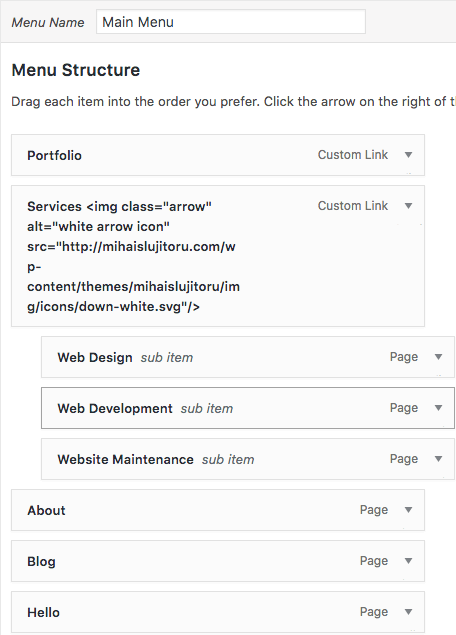Expand the Blog page arrow

[x=408, y=561]
